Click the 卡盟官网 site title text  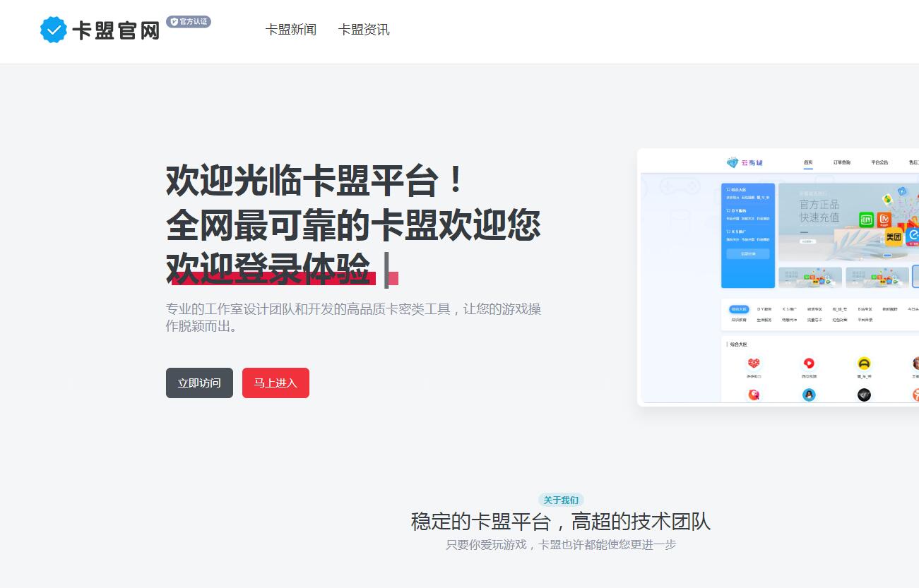(x=116, y=30)
